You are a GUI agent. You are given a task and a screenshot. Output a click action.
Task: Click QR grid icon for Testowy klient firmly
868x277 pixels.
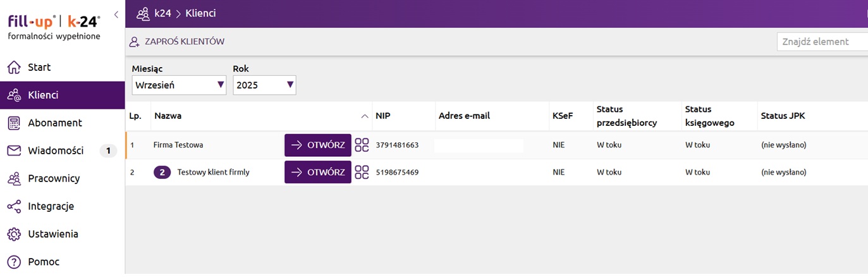362,172
